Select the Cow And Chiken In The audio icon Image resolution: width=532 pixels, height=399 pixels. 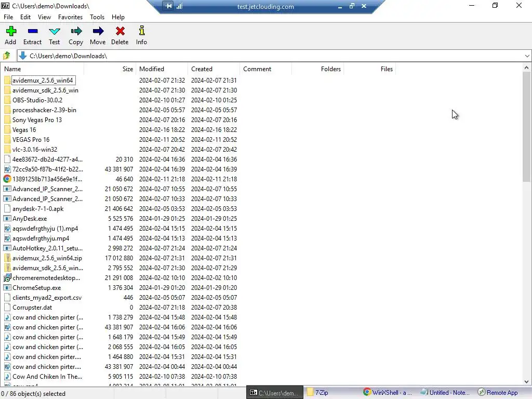(x=7, y=376)
